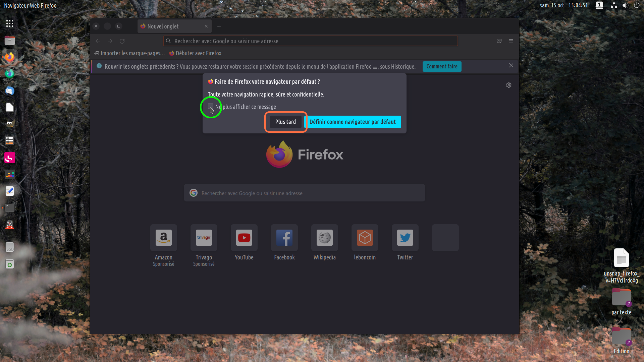Open the 'Edition' desktop folder

(x=622, y=341)
